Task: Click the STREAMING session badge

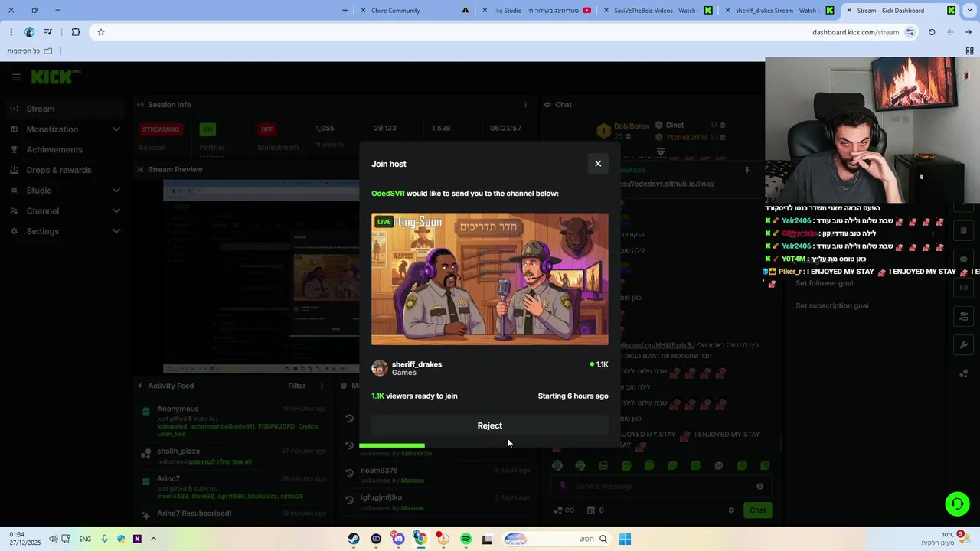Action: [x=161, y=129]
